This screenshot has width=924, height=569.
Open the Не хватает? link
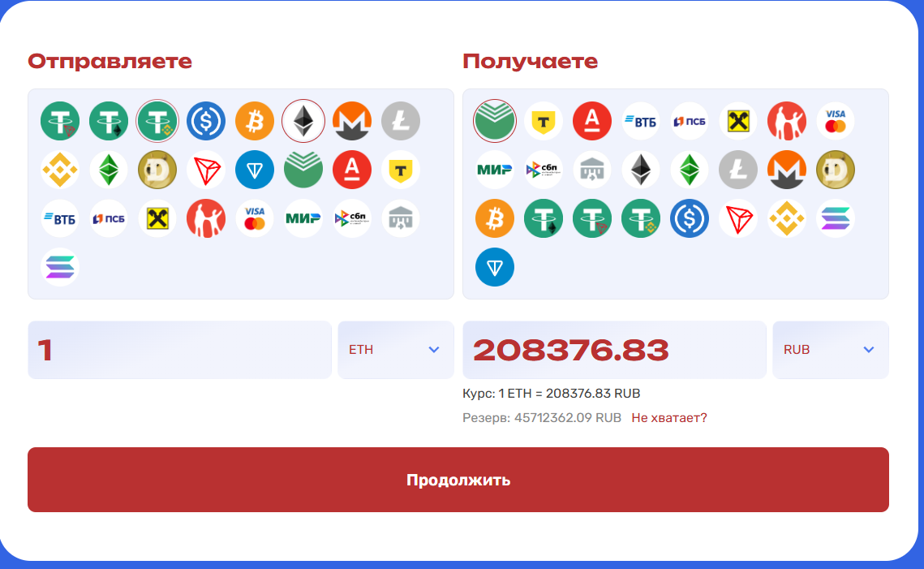(x=668, y=418)
